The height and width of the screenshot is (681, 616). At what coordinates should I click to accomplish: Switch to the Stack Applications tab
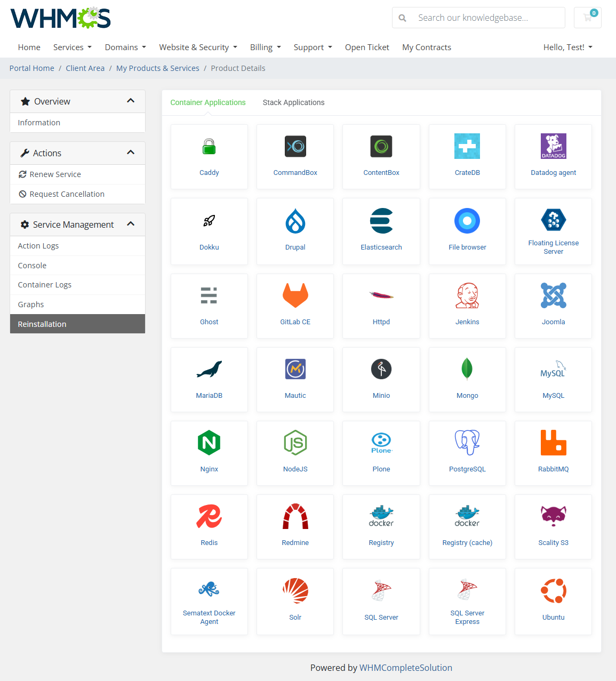coord(293,102)
